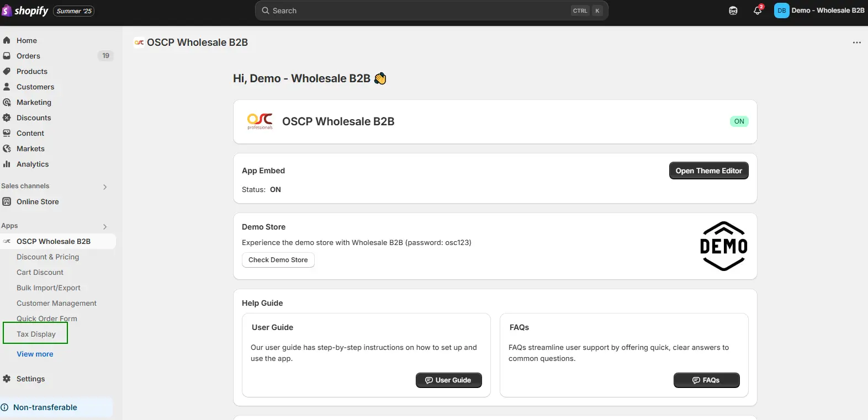
Task: Expand the Sales channels section
Action: pos(105,187)
